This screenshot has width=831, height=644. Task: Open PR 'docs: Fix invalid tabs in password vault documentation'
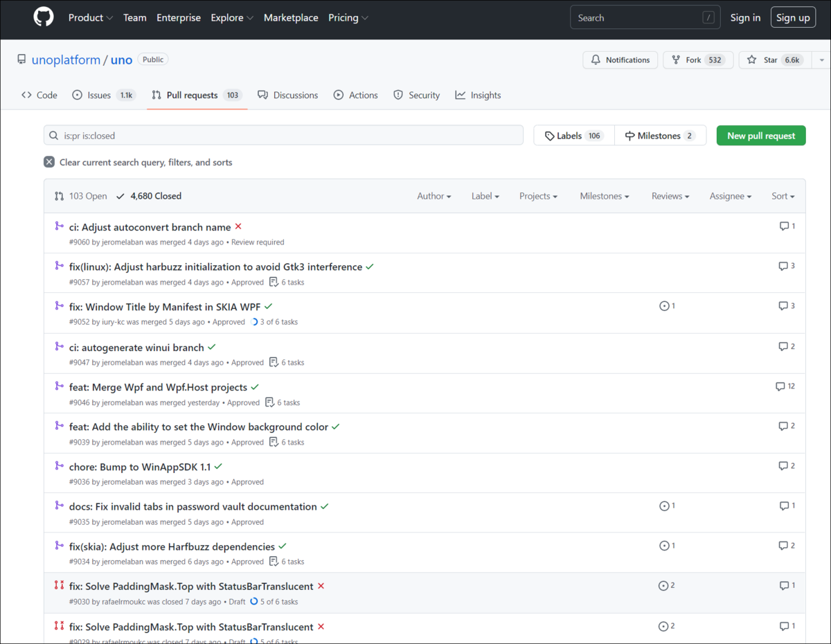click(x=193, y=507)
